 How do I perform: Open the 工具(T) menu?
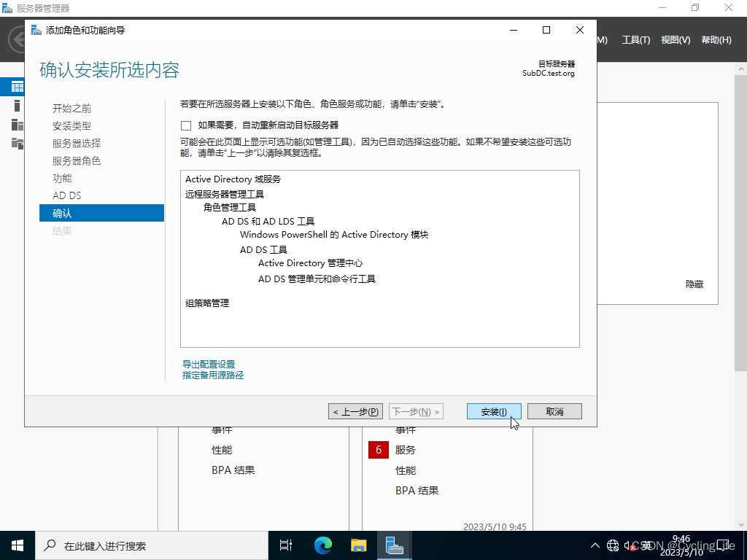tap(635, 40)
